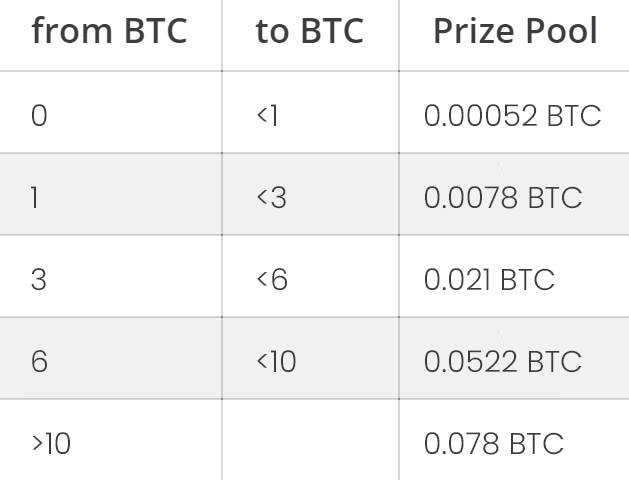Select the 0.078 BTC prize pool cell
Viewport: 629px width, 497px height.
(x=514, y=440)
